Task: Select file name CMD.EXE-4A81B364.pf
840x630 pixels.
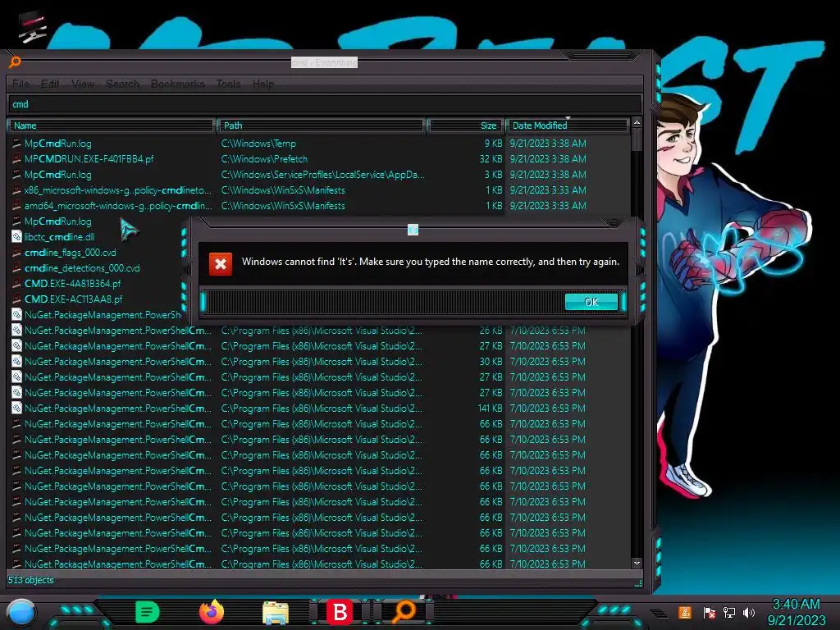Action: pyautogui.click(x=72, y=283)
